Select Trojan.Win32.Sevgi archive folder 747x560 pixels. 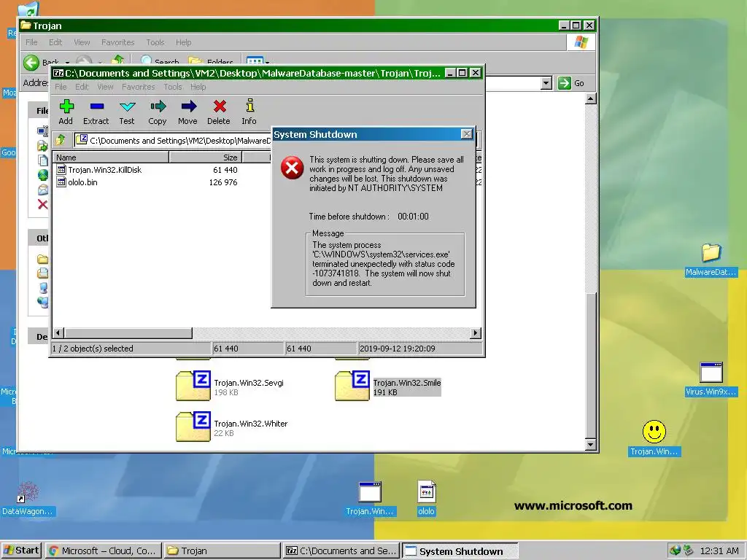pyautogui.click(x=230, y=386)
